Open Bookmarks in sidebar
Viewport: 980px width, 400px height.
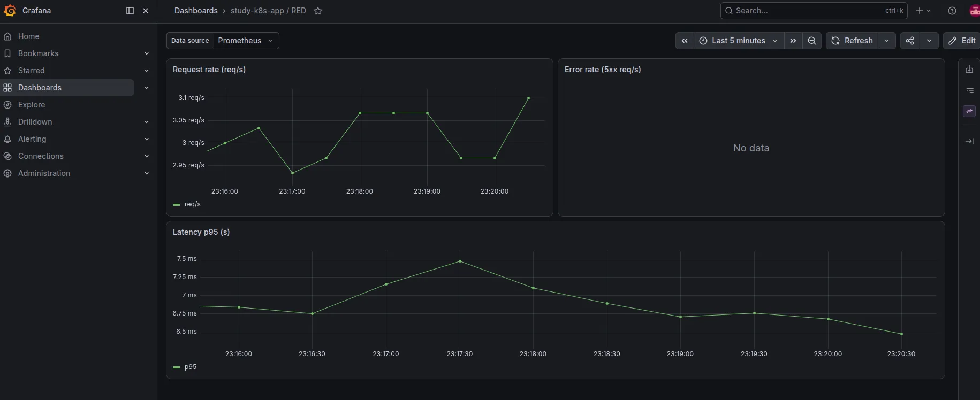pos(39,53)
